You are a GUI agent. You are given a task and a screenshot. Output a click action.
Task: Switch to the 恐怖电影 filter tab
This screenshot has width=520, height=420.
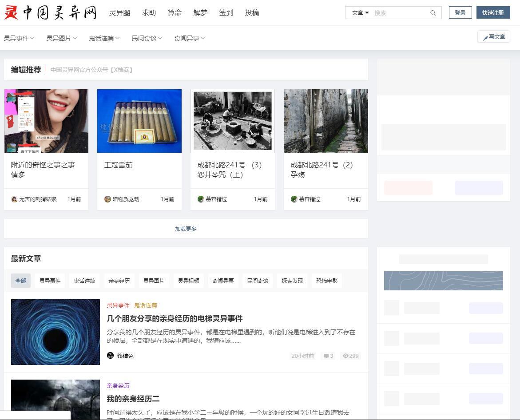point(327,281)
